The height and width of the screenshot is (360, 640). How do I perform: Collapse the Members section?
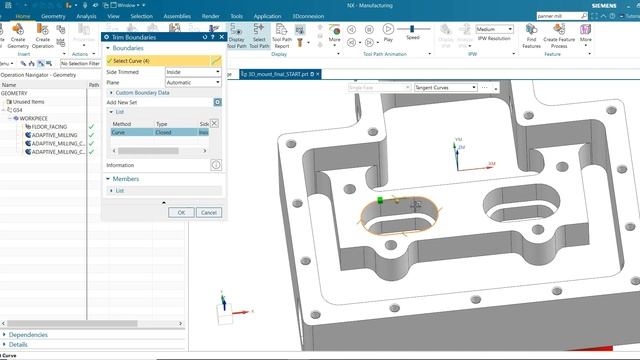(x=108, y=179)
